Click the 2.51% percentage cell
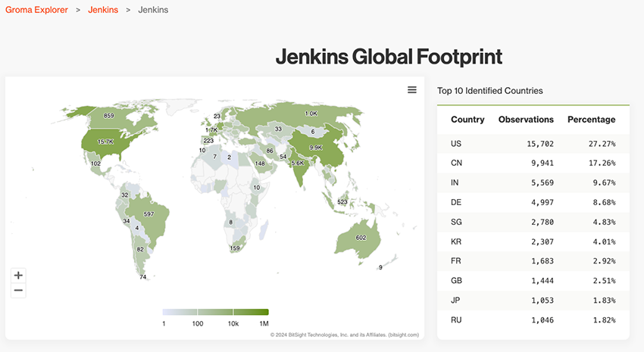 604,281
